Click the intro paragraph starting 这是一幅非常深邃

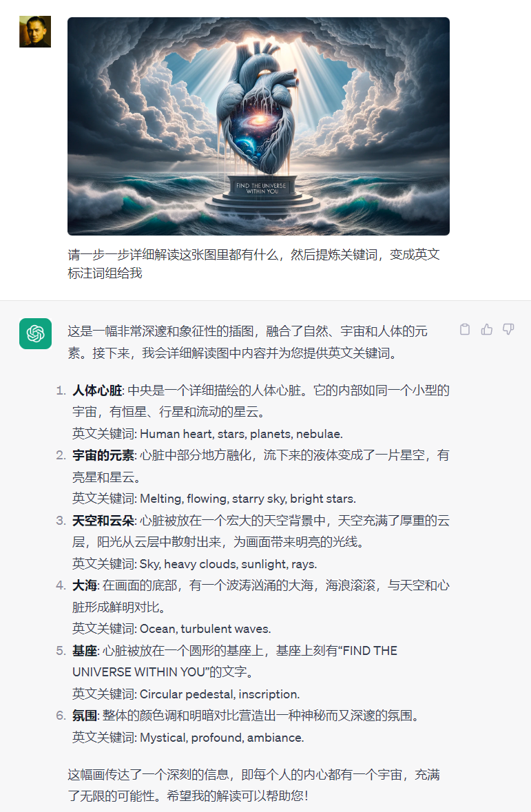click(x=248, y=342)
